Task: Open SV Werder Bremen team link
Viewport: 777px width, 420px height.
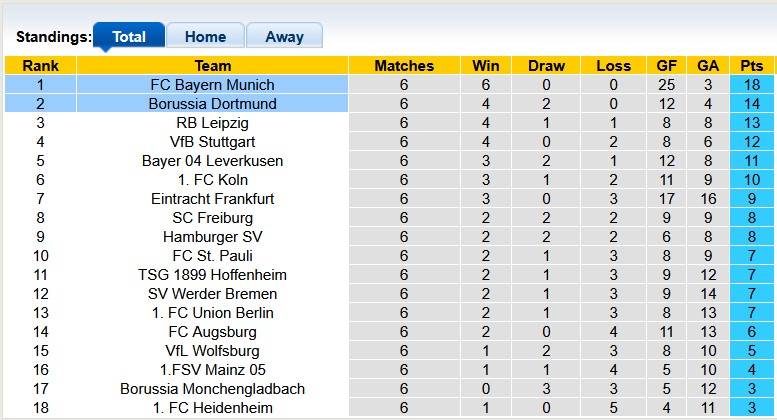Action: point(212,294)
